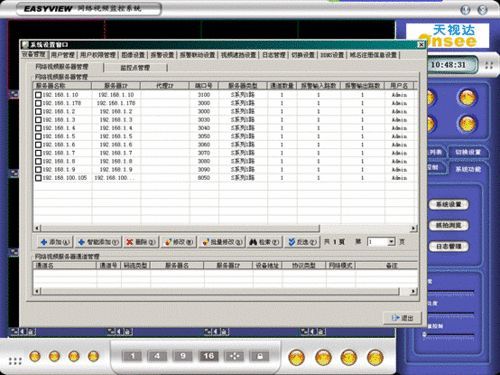Open the DDNS设置 tab
The image size is (500, 375).
(x=332, y=55)
